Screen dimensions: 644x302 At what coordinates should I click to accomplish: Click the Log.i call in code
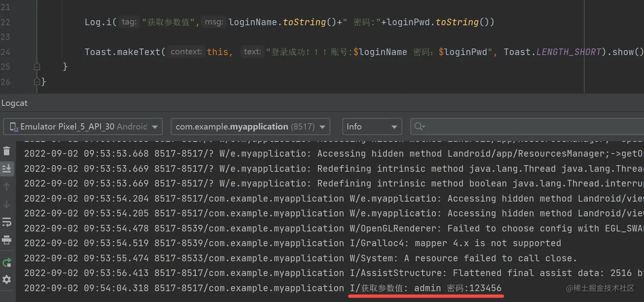coord(101,22)
